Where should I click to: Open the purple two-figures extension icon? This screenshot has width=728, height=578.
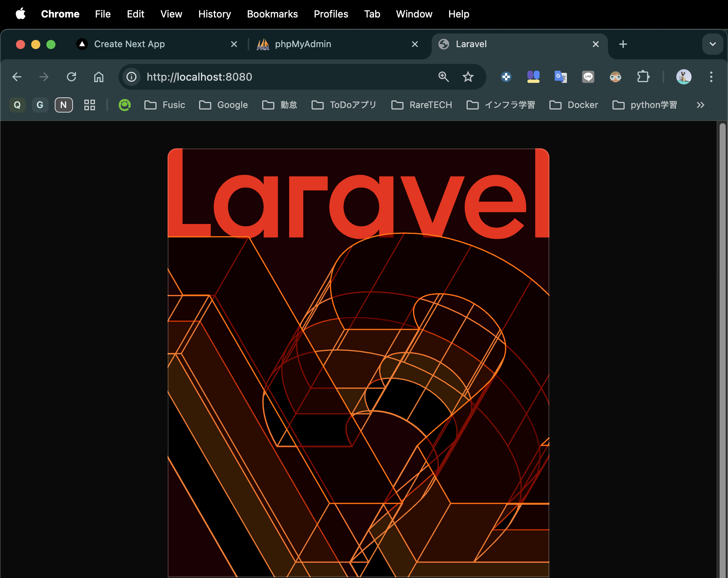[533, 77]
